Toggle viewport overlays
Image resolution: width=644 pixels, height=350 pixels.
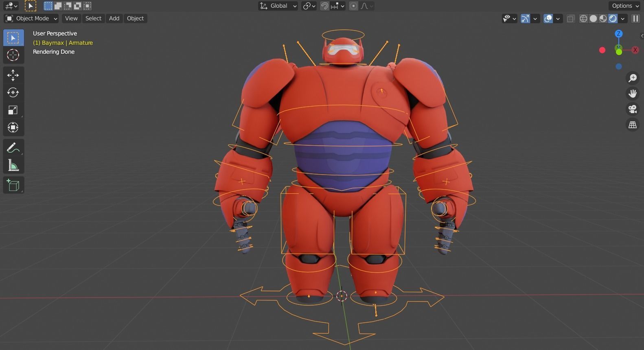(548, 18)
